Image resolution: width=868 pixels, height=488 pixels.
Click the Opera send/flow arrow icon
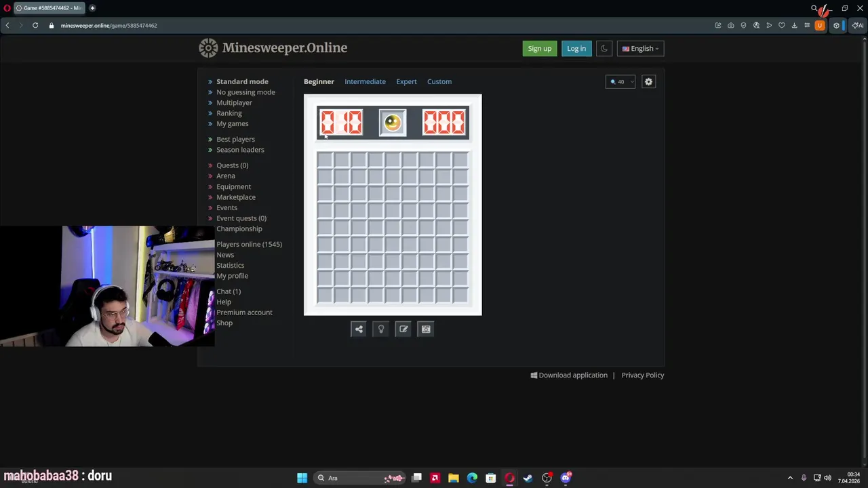point(769,25)
